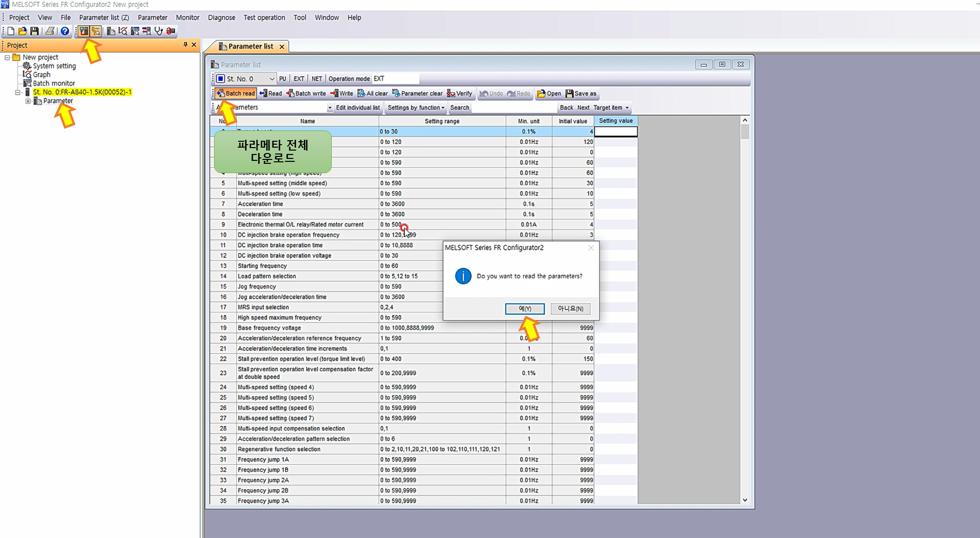Click the Verify button
Viewport: 980px width, 538px height.
[x=460, y=94]
